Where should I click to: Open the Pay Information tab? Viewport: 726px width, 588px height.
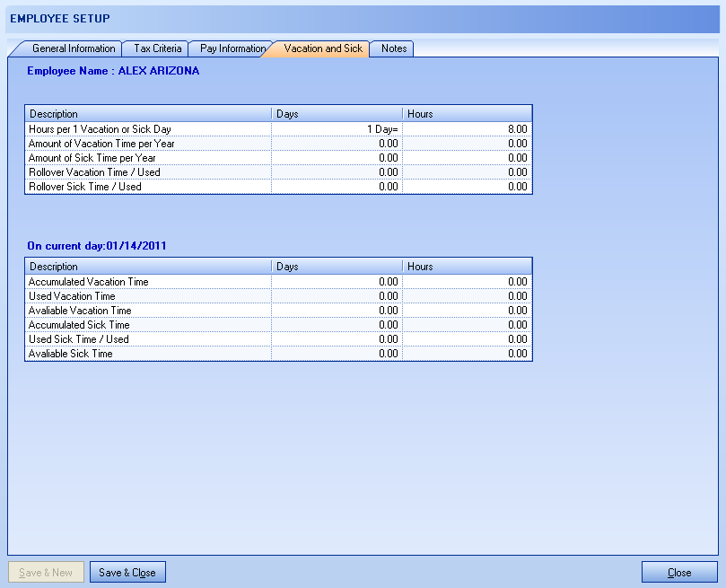coord(232,48)
